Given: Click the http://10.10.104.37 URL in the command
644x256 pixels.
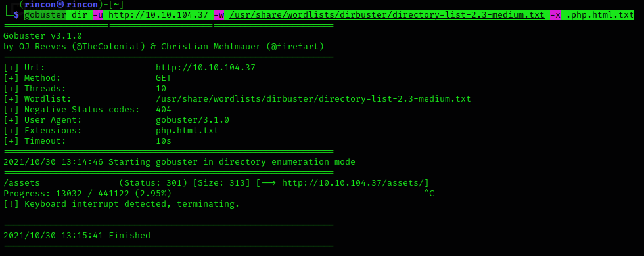Looking at the screenshot, I should point(158,15).
